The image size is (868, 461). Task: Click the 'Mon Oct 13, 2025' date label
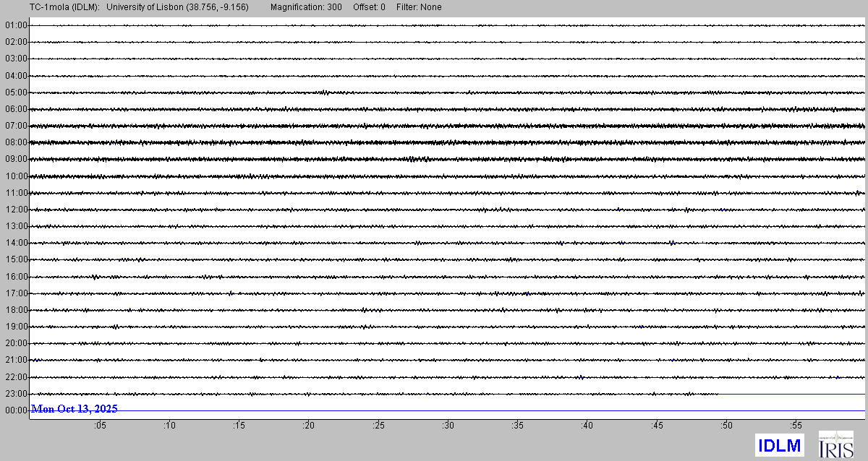point(75,409)
